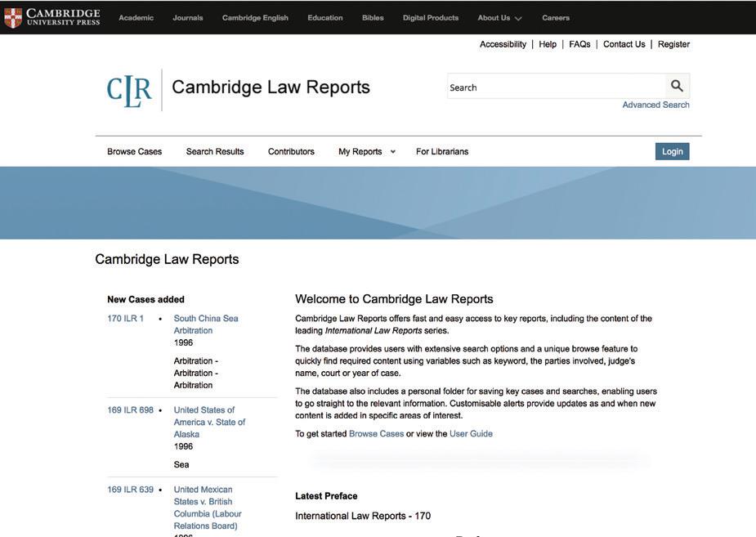
Task: Open the Help link
Action: (x=548, y=44)
